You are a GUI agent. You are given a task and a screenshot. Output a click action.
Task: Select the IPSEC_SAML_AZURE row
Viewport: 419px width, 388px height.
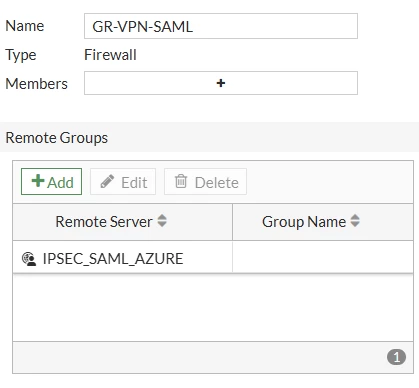pyautogui.click(x=213, y=258)
